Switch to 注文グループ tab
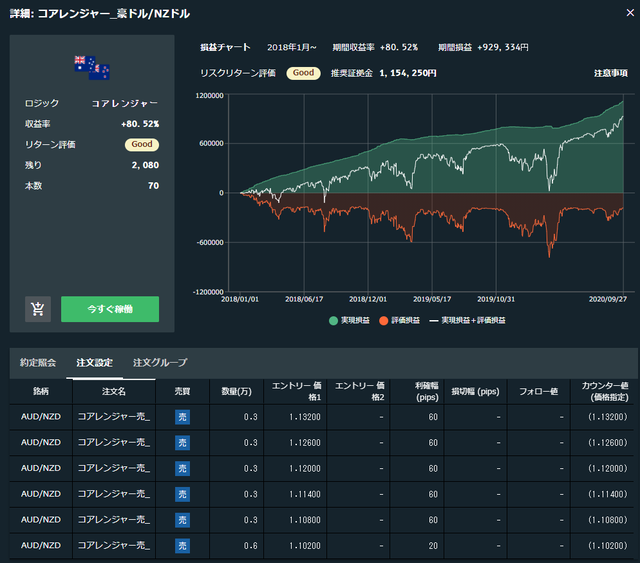The width and height of the screenshot is (640, 563). tap(160, 363)
